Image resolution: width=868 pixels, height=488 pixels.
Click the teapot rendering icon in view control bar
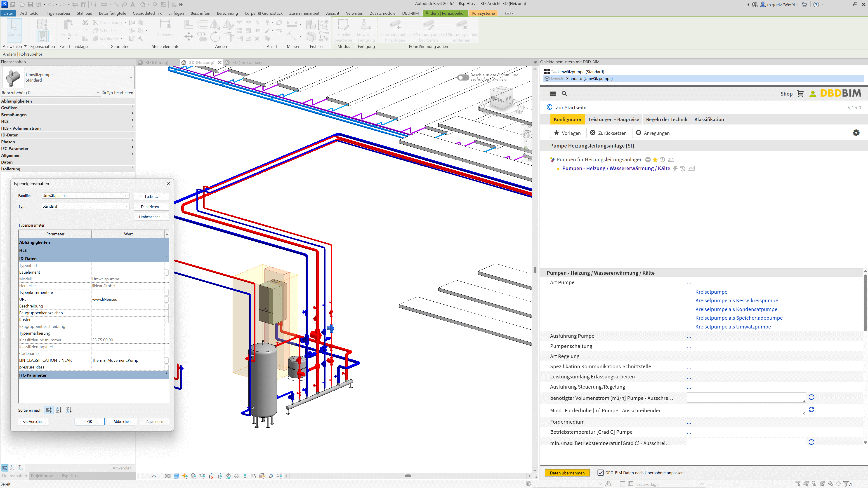202,476
